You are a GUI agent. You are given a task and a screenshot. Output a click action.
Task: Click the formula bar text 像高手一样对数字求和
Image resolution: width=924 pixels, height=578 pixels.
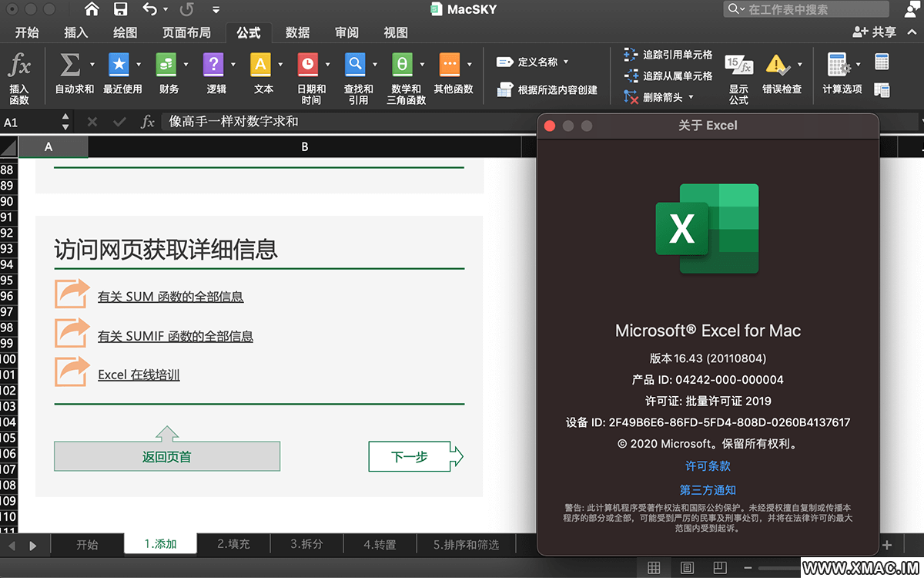(234, 122)
